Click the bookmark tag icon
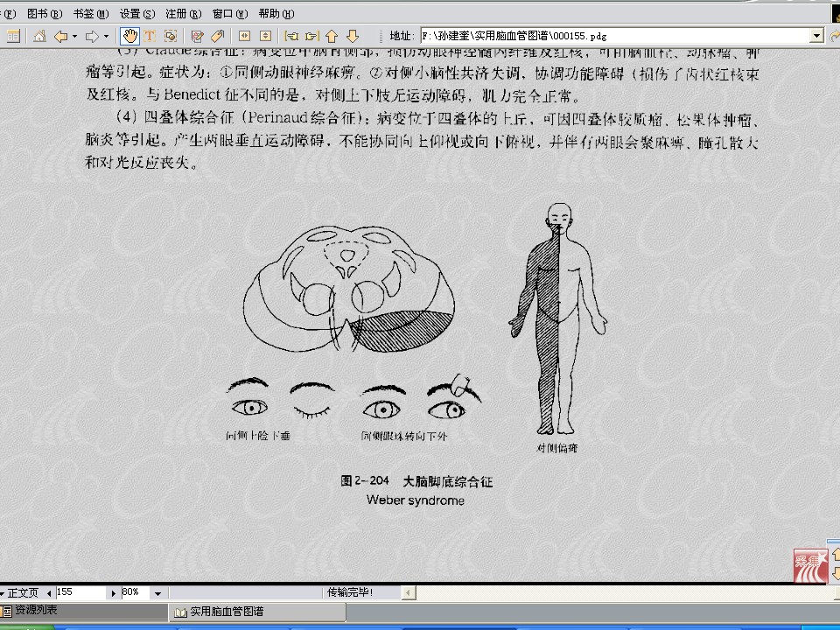The image size is (840, 630). (217, 36)
